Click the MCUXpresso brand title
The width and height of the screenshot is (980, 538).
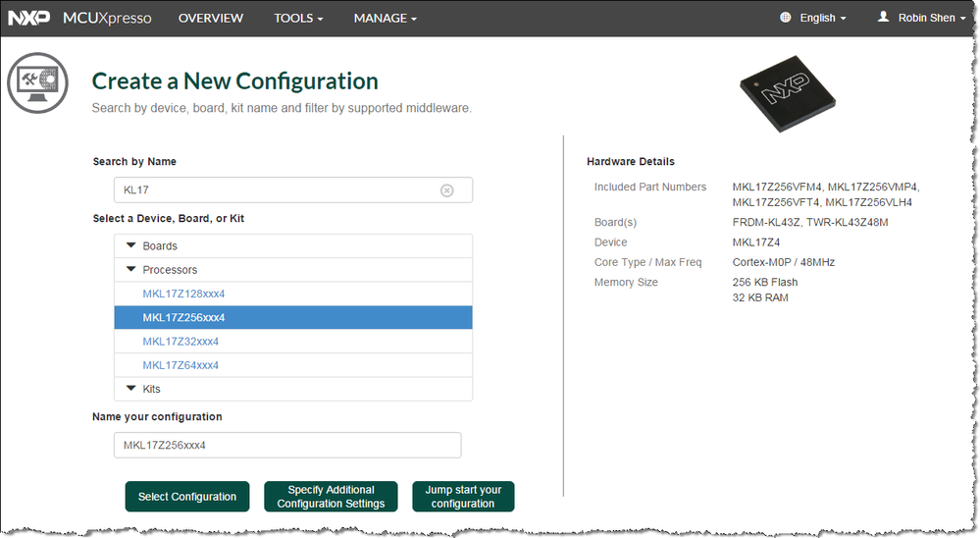point(107,18)
